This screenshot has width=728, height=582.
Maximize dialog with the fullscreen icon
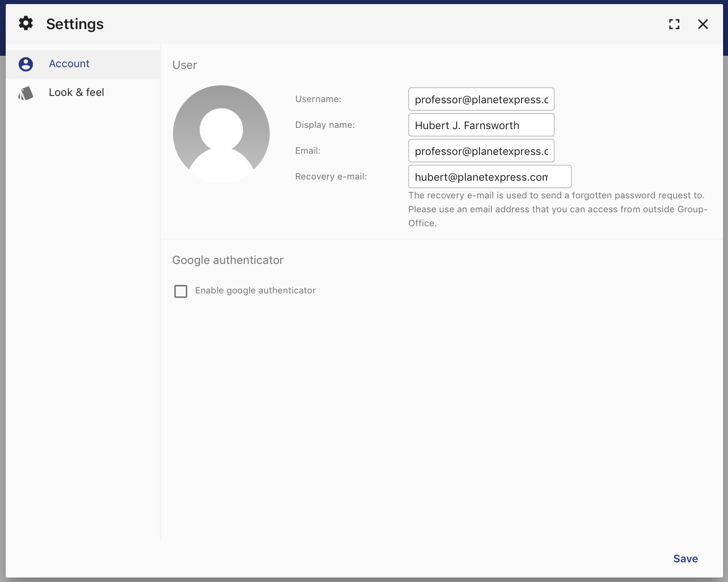point(674,24)
